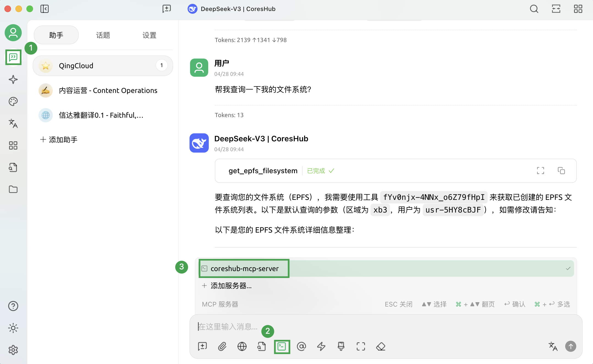
Task: Switch to the 话题 tab
Action: pos(103,35)
